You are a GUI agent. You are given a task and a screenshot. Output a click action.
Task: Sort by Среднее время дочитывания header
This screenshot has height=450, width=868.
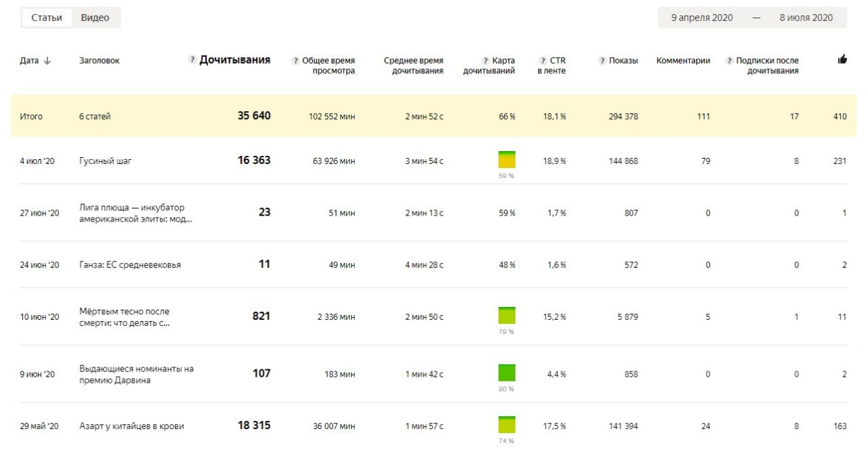(x=414, y=66)
